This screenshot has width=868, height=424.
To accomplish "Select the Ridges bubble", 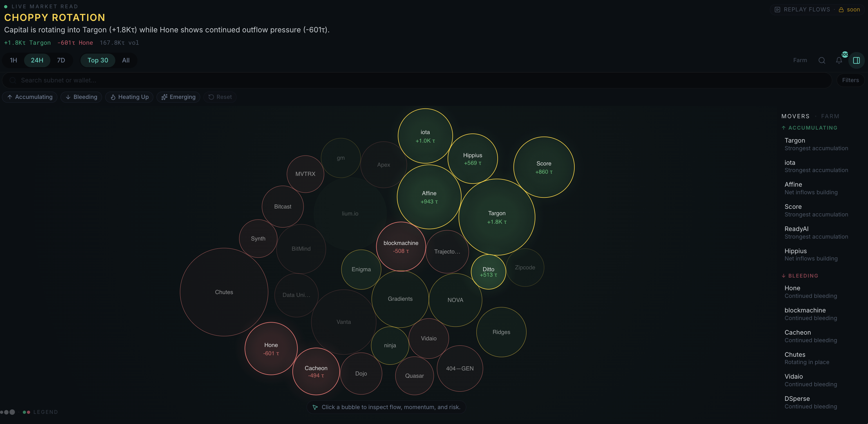I will (x=501, y=332).
